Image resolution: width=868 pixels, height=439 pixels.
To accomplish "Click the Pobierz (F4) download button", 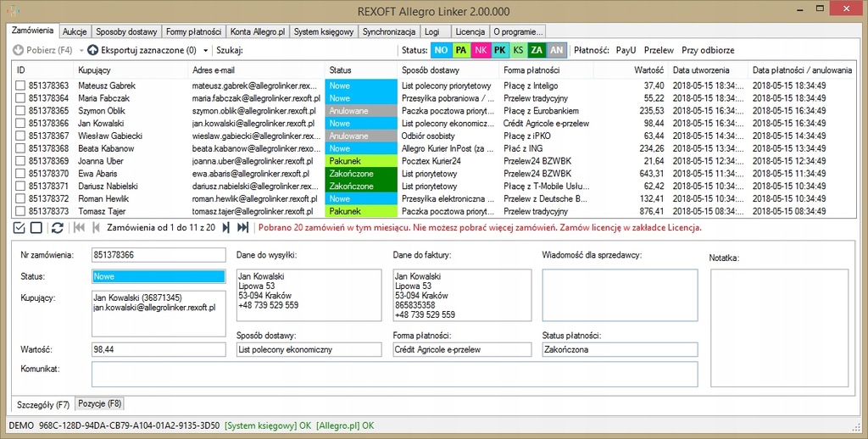I will pos(42,50).
